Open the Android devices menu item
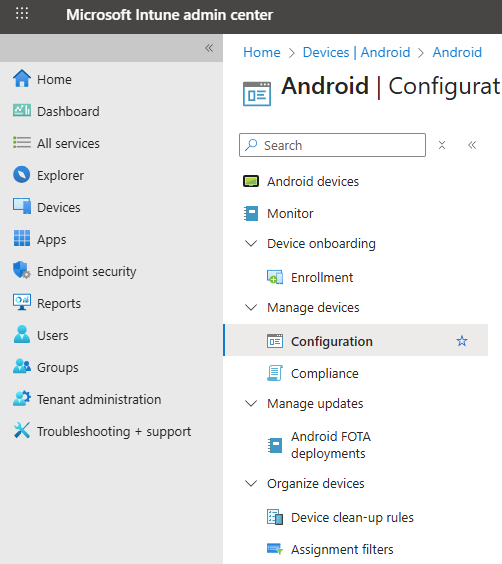502x564 pixels. click(313, 181)
